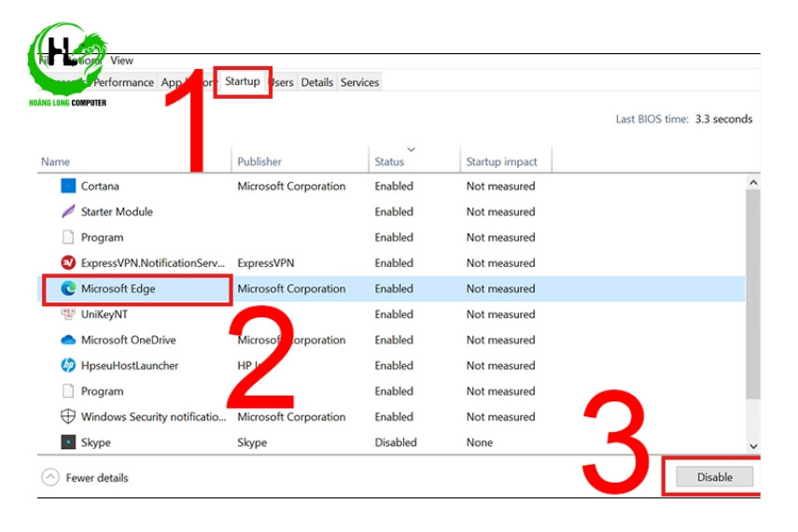This screenshot has height=532, width=798.
Task: Click the ExpressVPN red icon
Action: pyautogui.click(x=68, y=262)
